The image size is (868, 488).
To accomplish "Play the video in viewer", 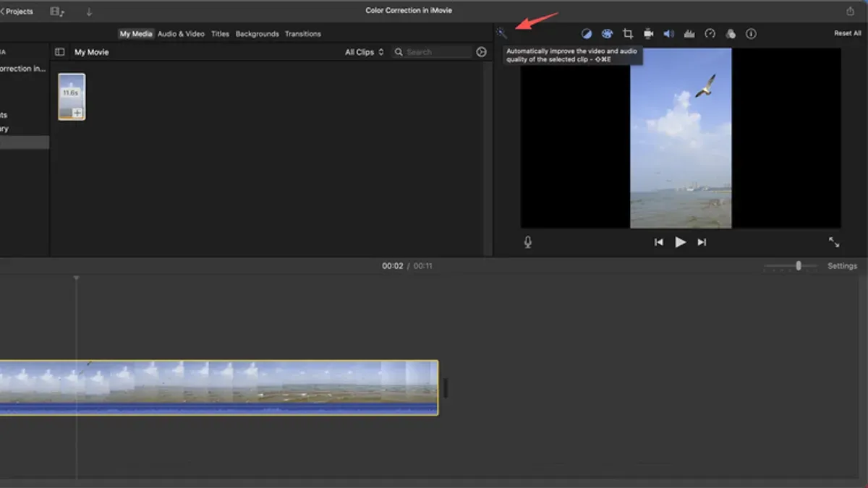I will pos(680,242).
